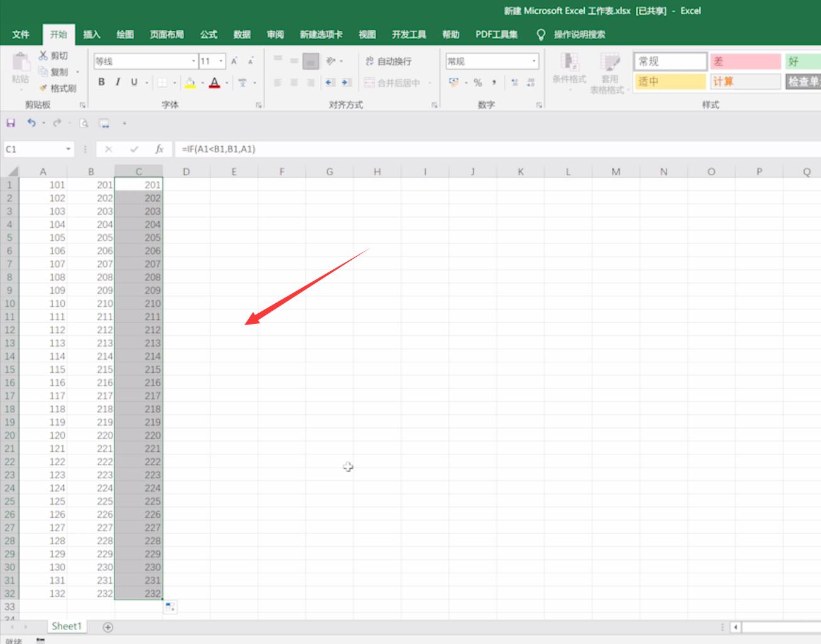Click the Cut (剪切) scissors button
Screen dimensions: 821x644
53,56
